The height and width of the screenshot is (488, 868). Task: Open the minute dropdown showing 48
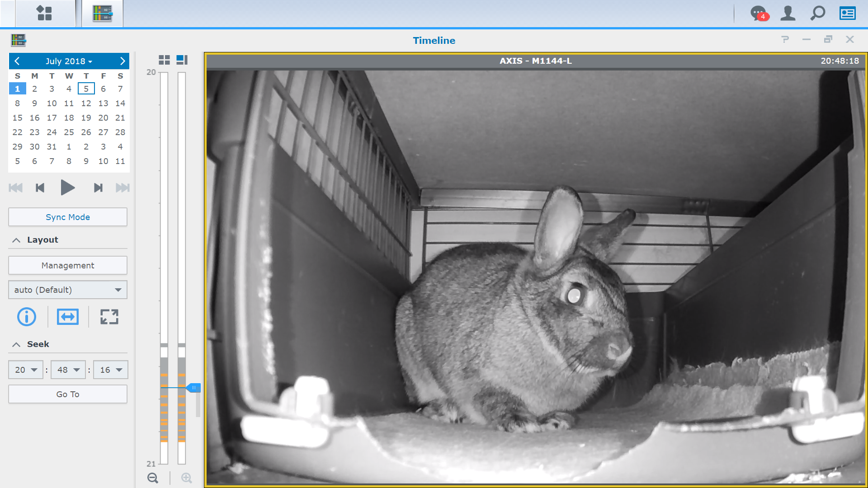(68, 370)
